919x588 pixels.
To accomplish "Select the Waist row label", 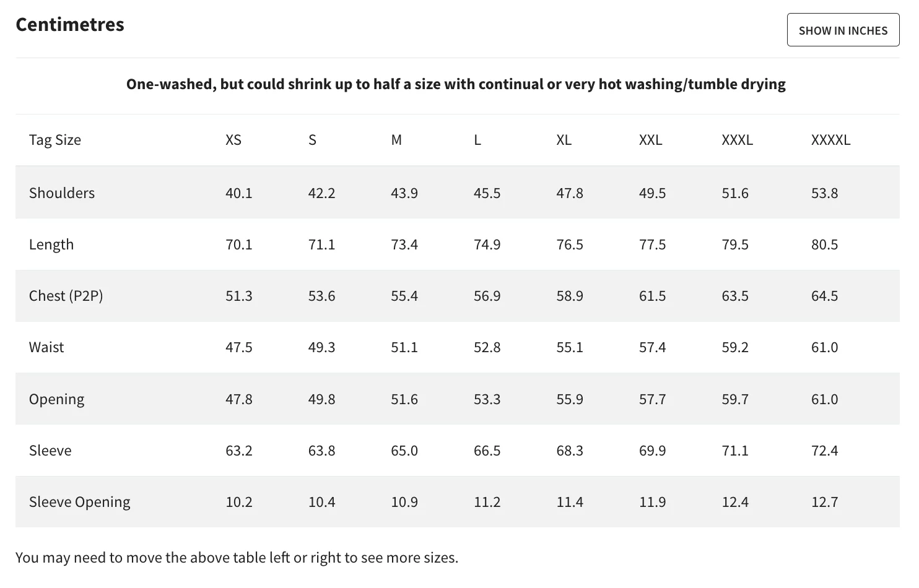I will [46, 347].
